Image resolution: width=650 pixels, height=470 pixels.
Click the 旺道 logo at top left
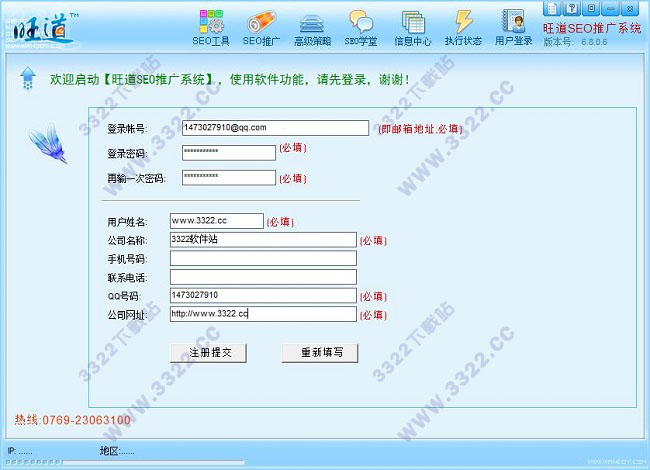point(40,30)
